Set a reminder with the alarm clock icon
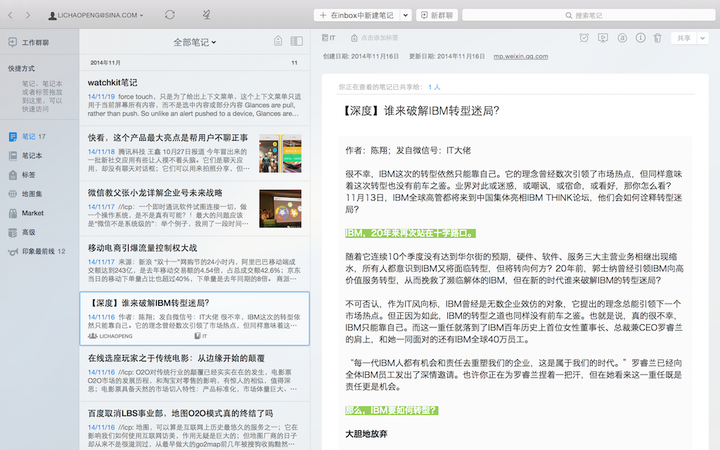The width and height of the screenshot is (720, 450). [584, 38]
